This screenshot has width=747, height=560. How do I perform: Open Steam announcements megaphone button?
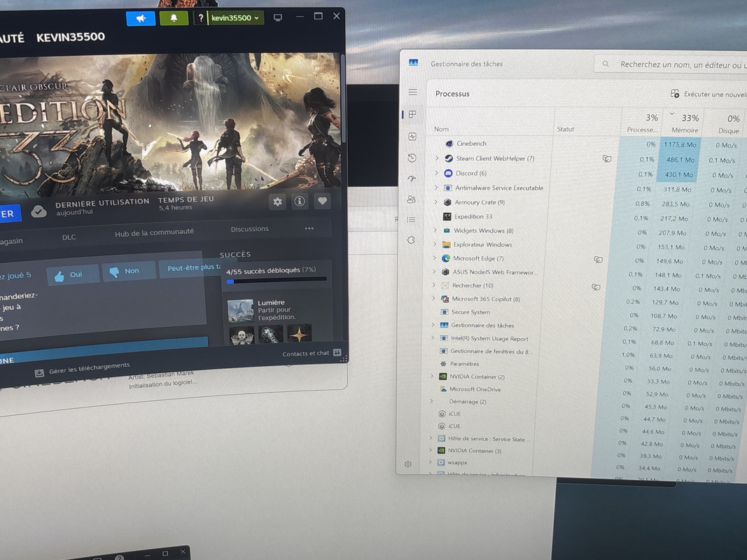click(141, 19)
